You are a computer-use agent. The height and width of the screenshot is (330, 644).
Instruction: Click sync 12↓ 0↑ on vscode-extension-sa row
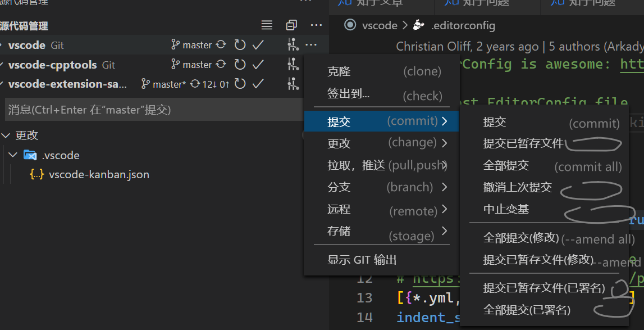(x=209, y=84)
